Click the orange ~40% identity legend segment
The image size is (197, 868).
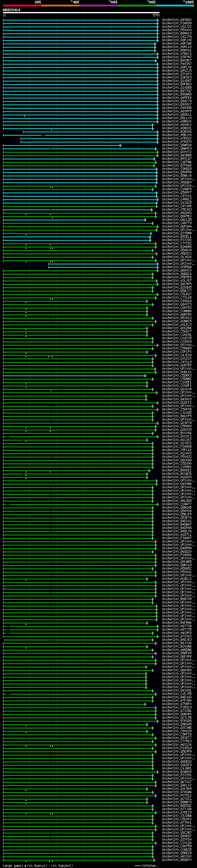pos(60,6)
